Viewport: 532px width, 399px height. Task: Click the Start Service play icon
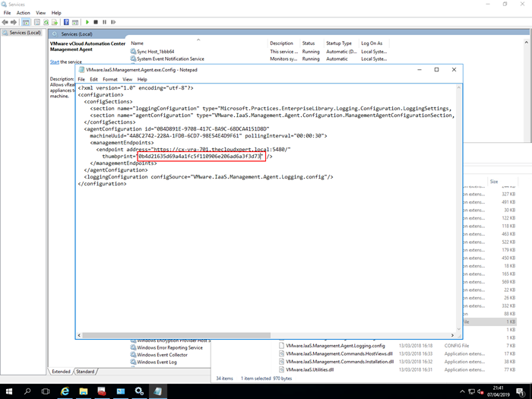pyautogui.click(x=87, y=22)
